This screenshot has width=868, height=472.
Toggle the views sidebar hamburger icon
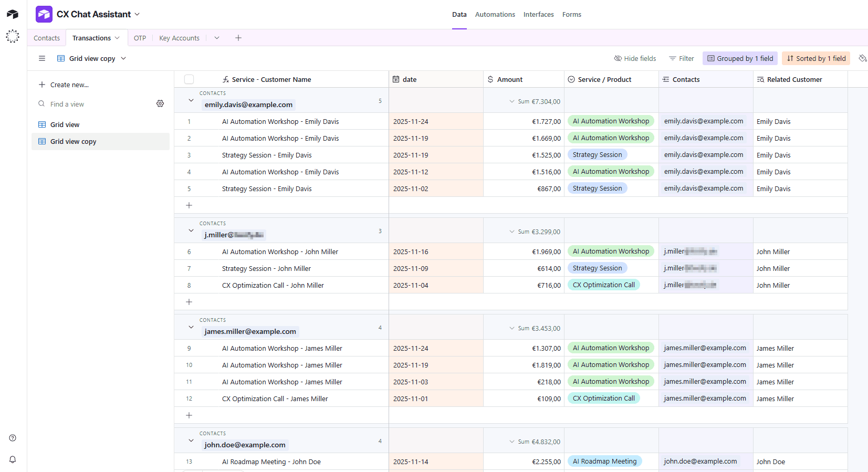pos(42,58)
